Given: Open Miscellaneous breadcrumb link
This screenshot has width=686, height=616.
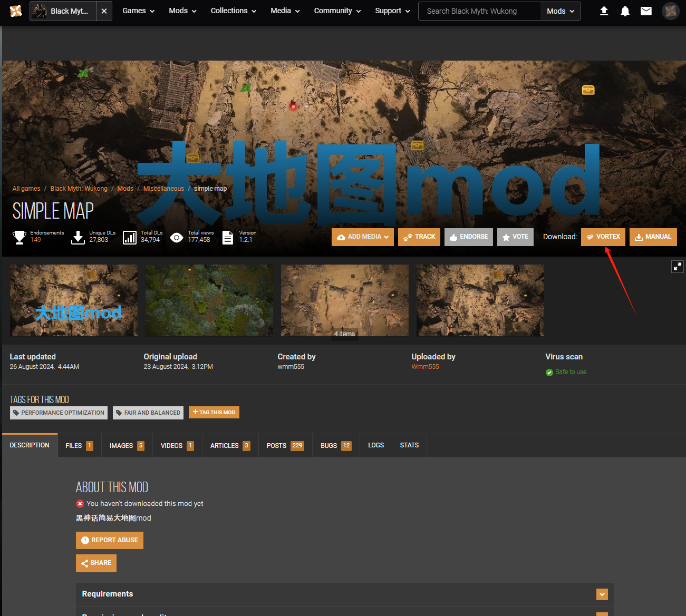Looking at the screenshot, I should 163,189.
